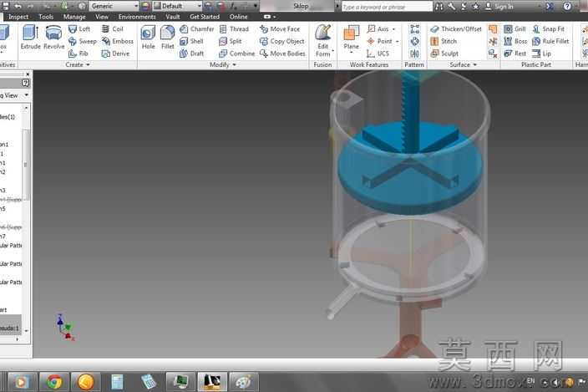This screenshot has height=392, width=588.
Task: Open the Manage tab
Action: [x=74, y=17]
